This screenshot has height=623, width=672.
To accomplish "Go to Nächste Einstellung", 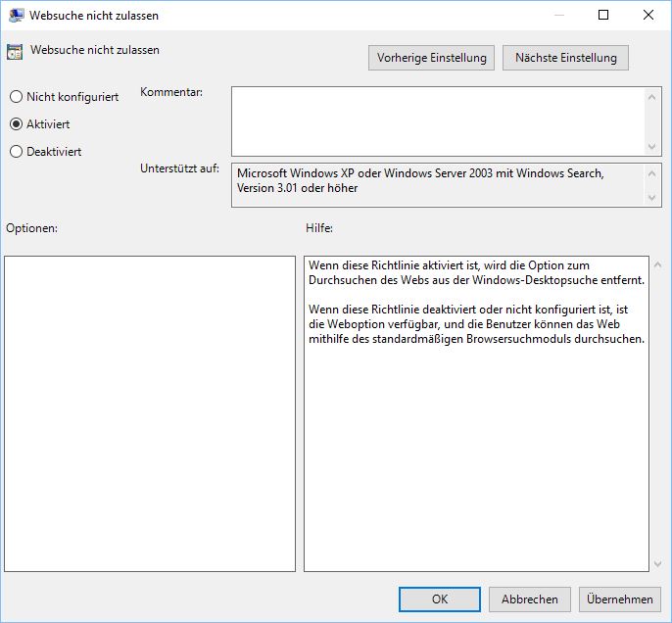I will (566, 58).
